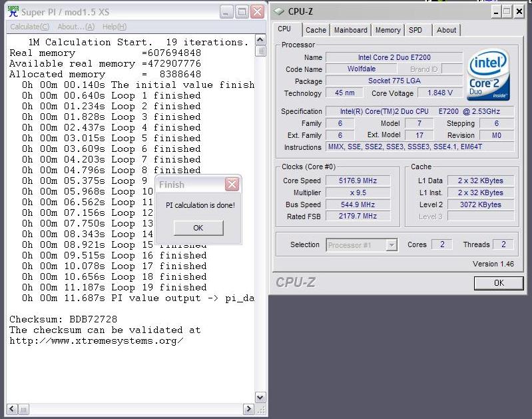Image resolution: width=532 pixels, height=419 pixels.
Task: Click the CPU-Z chip icon in title bar
Action: pyautogui.click(x=279, y=11)
